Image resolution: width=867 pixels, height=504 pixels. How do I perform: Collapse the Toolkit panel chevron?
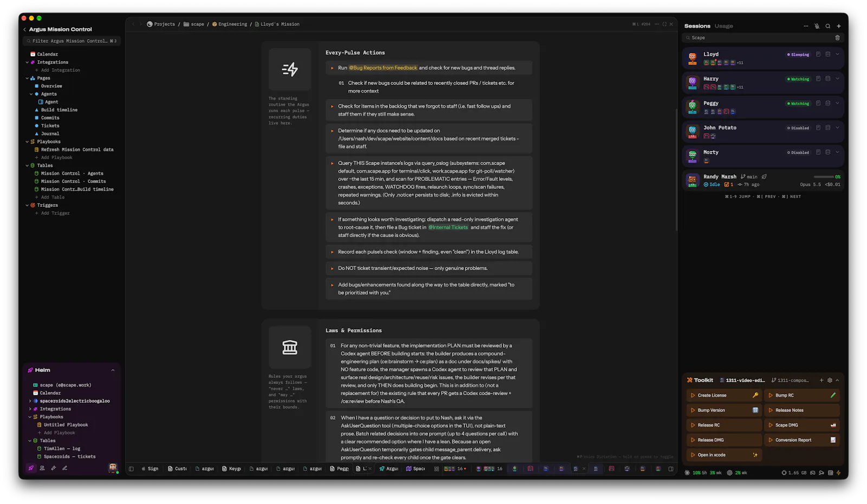click(x=837, y=380)
